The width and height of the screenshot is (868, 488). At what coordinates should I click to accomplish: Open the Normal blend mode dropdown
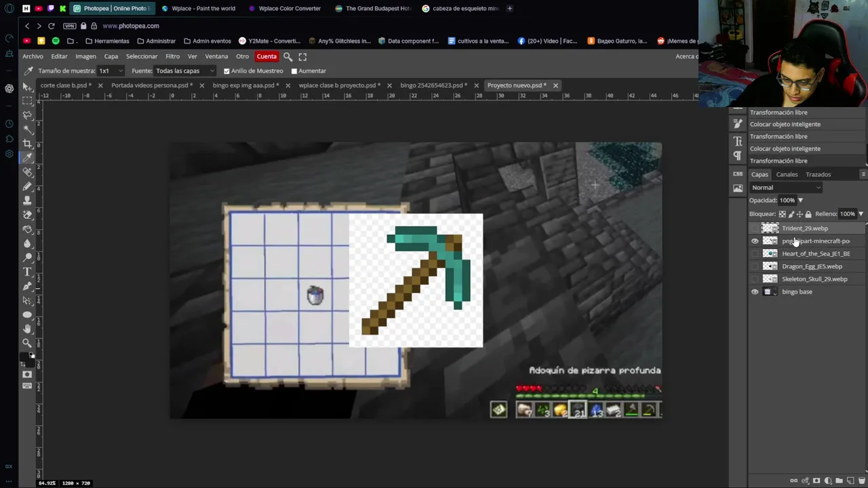point(786,188)
